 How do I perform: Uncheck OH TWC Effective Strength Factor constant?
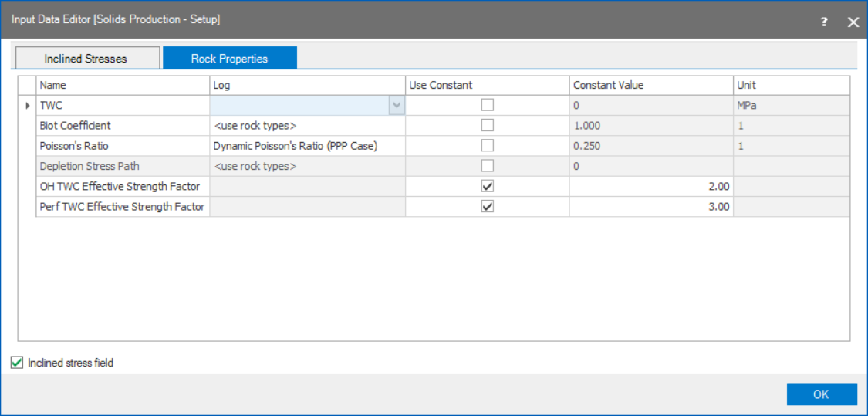coord(488,186)
